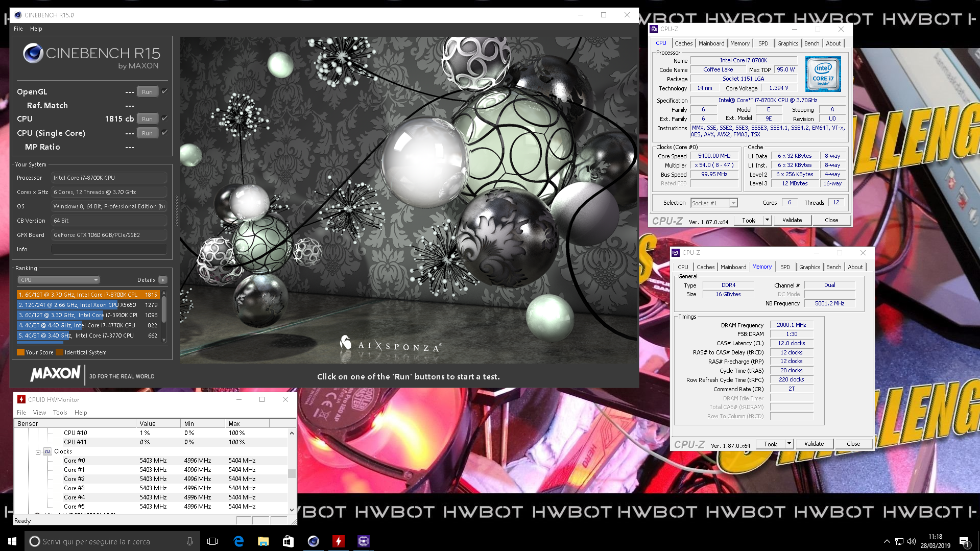This screenshot has width=980, height=551.
Task: Open Tools dropdown arrow in CPU-Z memory window
Action: coord(789,444)
